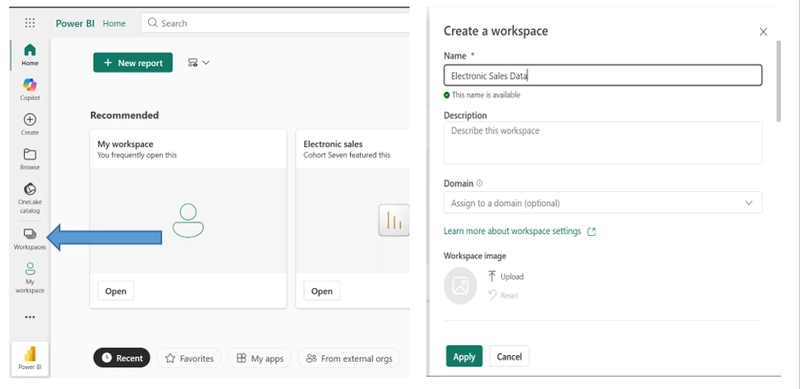Open the Electronic sales card
Image resolution: width=800 pixels, height=389 pixels.
322,291
